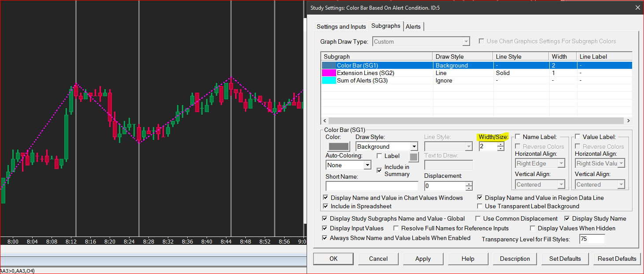This screenshot has height=274, width=644.
Task: Switch to the Settings and Inputs tab
Action: (341, 26)
